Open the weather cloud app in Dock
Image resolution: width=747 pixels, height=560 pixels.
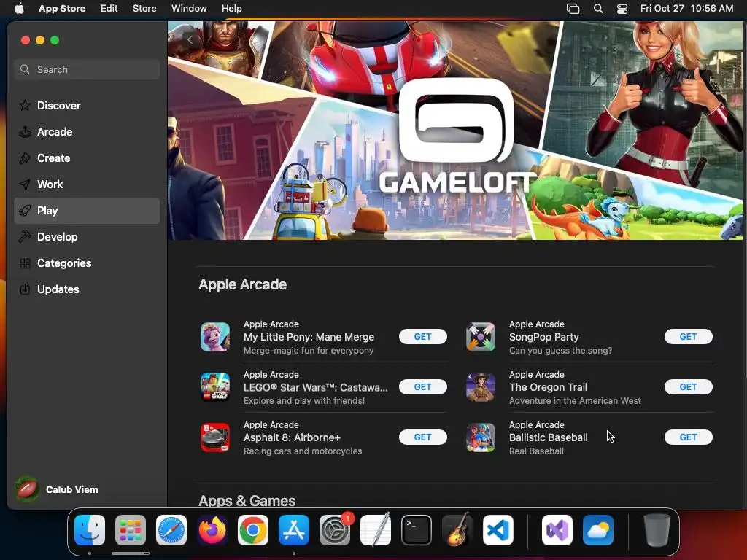[x=598, y=530]
